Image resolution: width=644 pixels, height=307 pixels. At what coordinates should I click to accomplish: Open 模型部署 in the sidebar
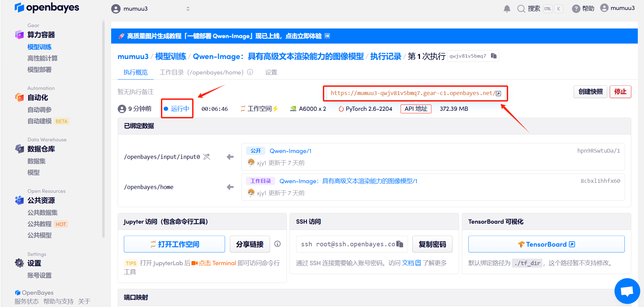click(39, 70)
